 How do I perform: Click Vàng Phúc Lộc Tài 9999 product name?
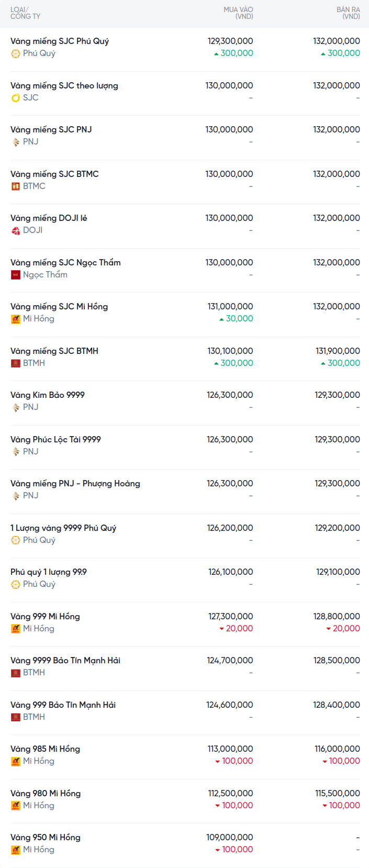point(55,440)
